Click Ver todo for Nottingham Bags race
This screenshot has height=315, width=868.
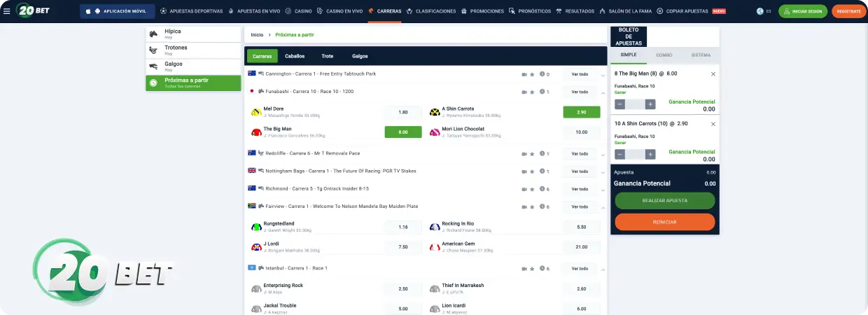tap(580, 171)
